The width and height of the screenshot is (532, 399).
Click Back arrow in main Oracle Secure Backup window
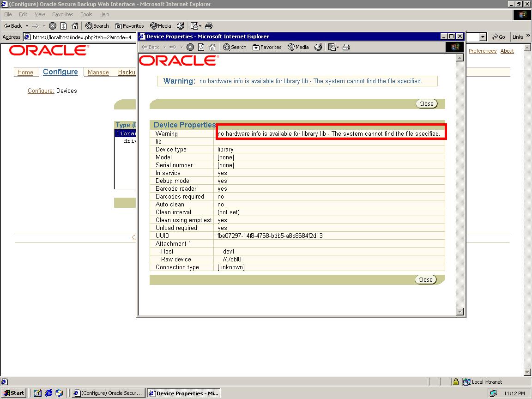click(12, 26)
